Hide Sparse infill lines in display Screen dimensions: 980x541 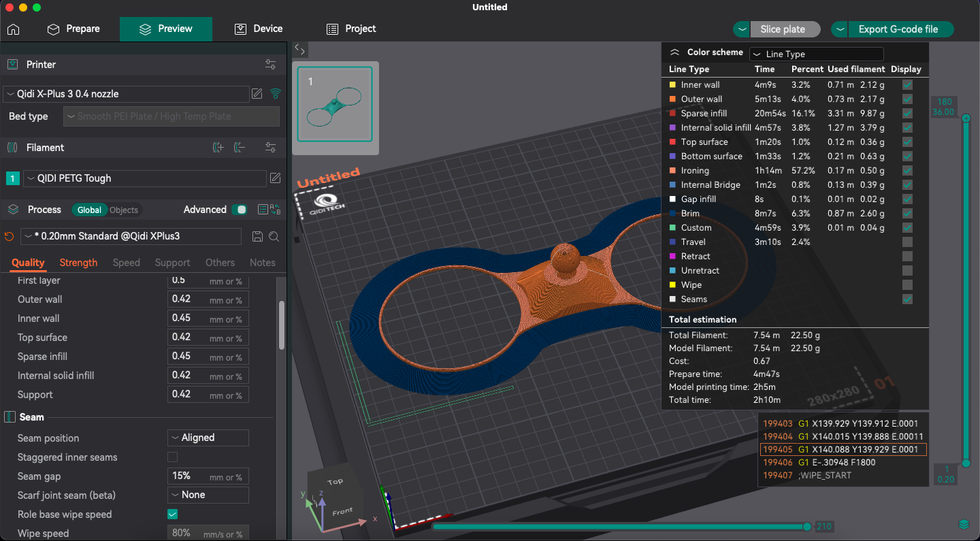pos(907,114)
